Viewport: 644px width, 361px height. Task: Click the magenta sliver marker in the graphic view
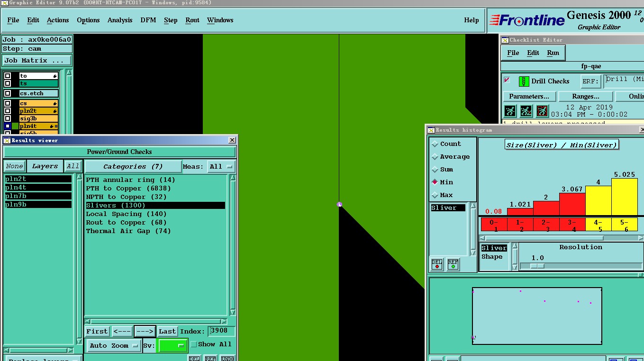(339, 204)
